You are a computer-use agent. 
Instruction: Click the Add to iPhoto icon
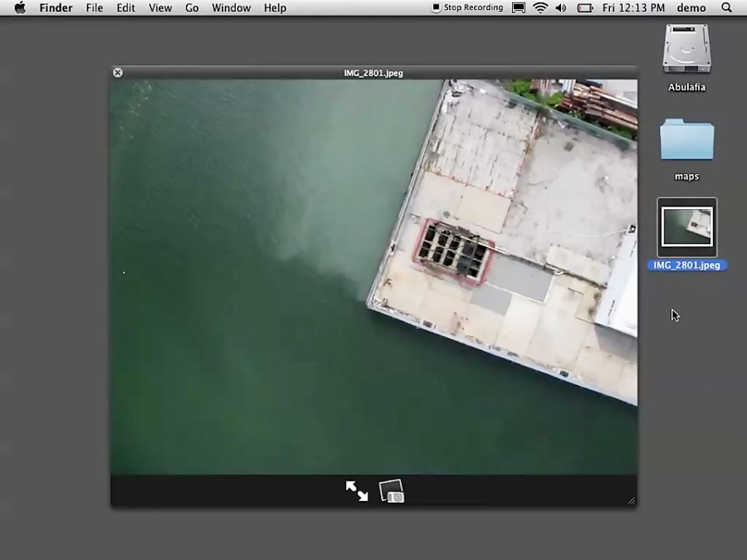[x=392, y=490]
